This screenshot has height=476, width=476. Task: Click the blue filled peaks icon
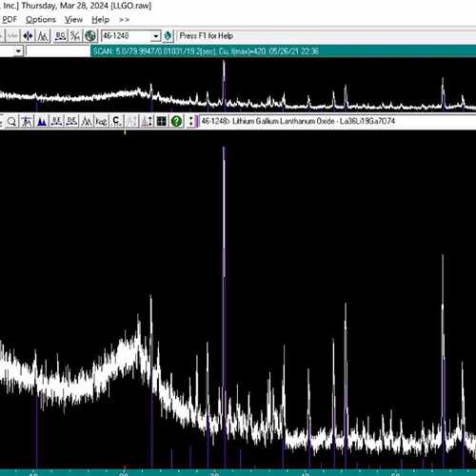click(x=42, y=121)
